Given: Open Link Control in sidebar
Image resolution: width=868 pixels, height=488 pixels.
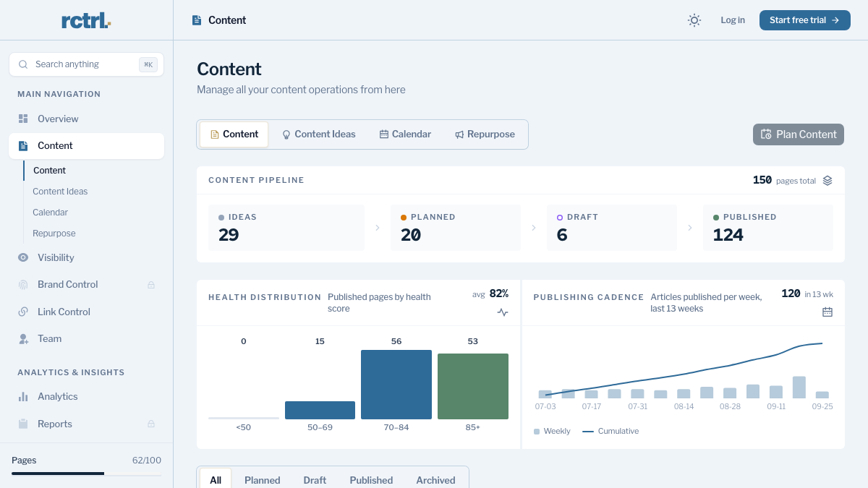Looking at the screenshot, I should pyautogui.click(x=86, y=312).
